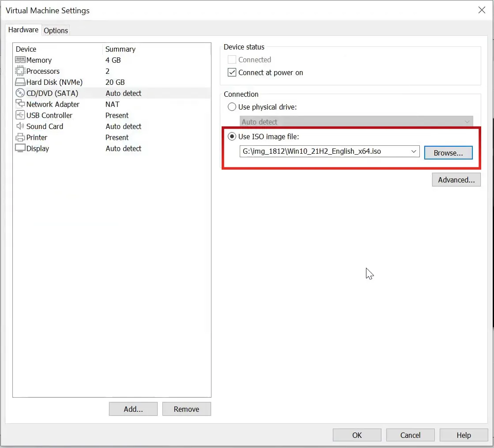The width and height of the screenshot is (494, 448).
Task: Select the Hard Disk (NVMe) icon
Action: pos(20,82)
